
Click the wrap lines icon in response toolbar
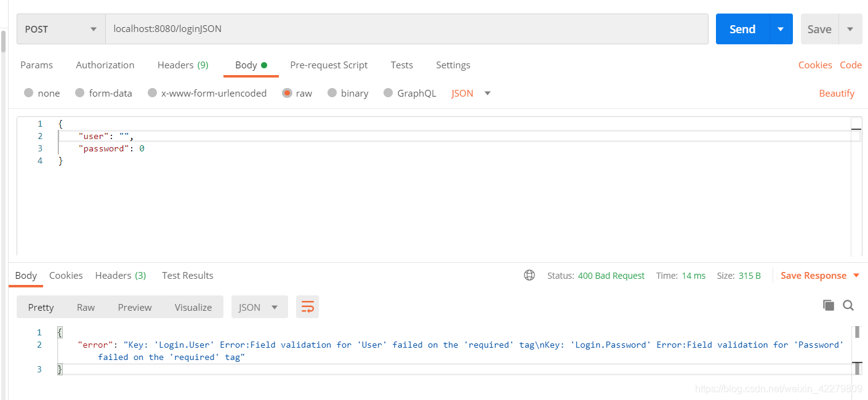click(307, 307)
